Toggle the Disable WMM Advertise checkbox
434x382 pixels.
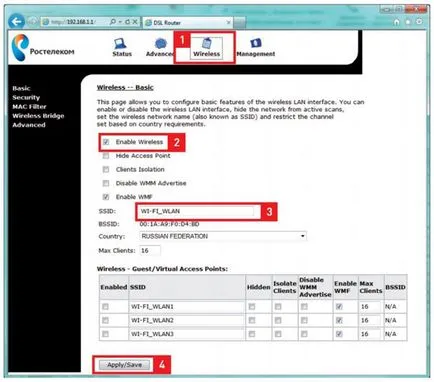(x=106, y=183)
